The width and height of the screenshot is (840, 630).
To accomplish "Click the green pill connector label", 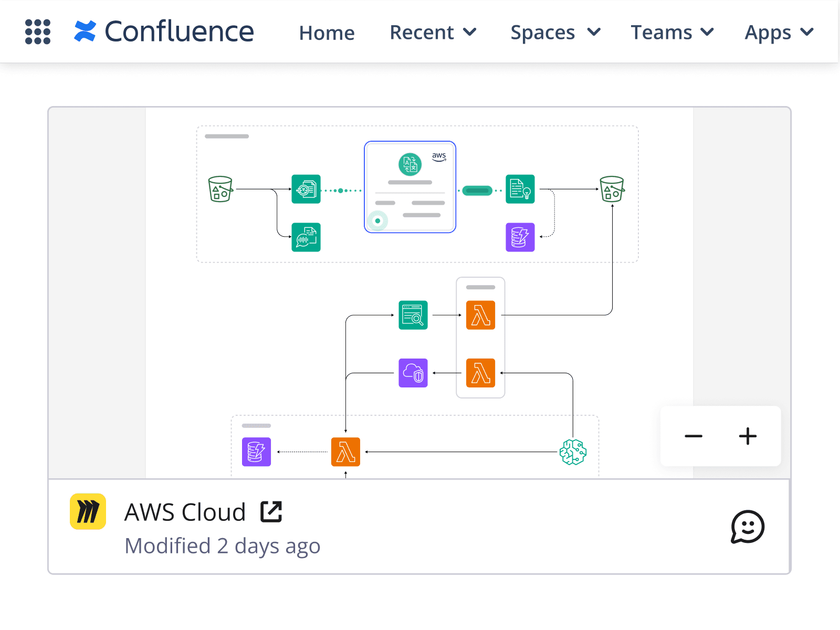I will [x=477, y=191].
